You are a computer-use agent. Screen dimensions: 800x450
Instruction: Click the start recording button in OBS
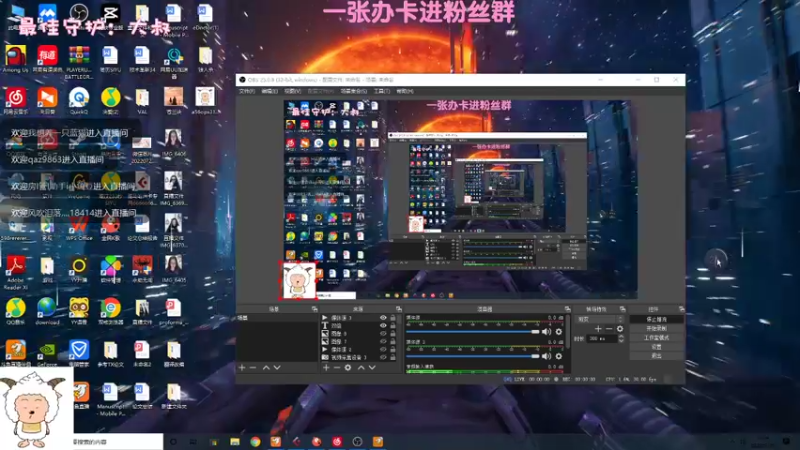coord(657,329)
